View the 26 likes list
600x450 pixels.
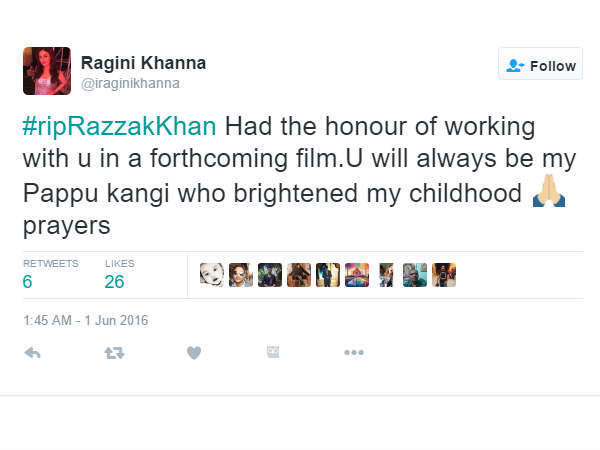pos(114,282)
